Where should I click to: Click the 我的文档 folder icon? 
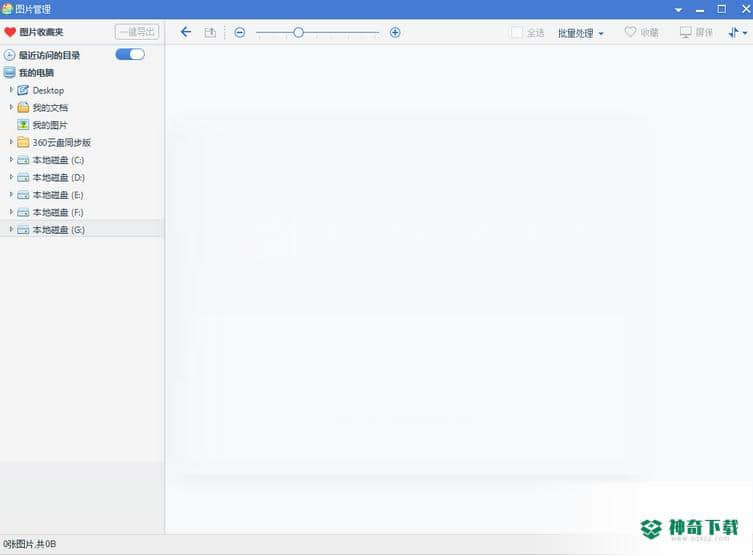23,107
